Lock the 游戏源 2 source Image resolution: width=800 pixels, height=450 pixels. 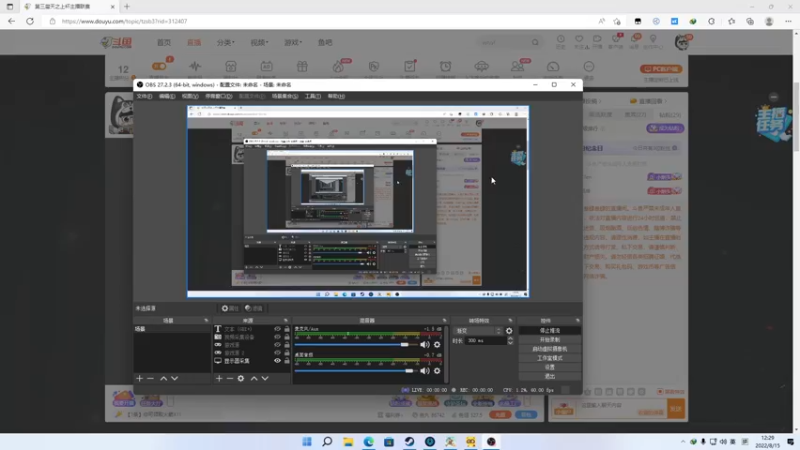287,353
